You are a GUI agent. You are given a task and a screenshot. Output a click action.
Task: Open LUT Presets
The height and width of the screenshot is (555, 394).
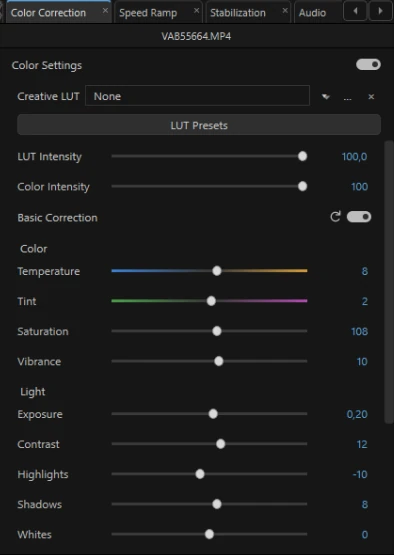click(199, 125)
